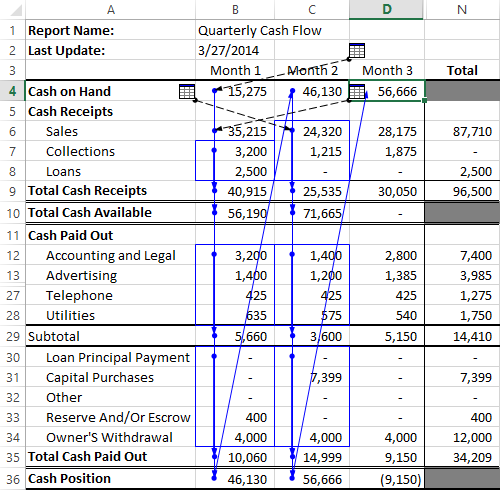
Task: Click the Total column header cell
Action: click(462, 71)
